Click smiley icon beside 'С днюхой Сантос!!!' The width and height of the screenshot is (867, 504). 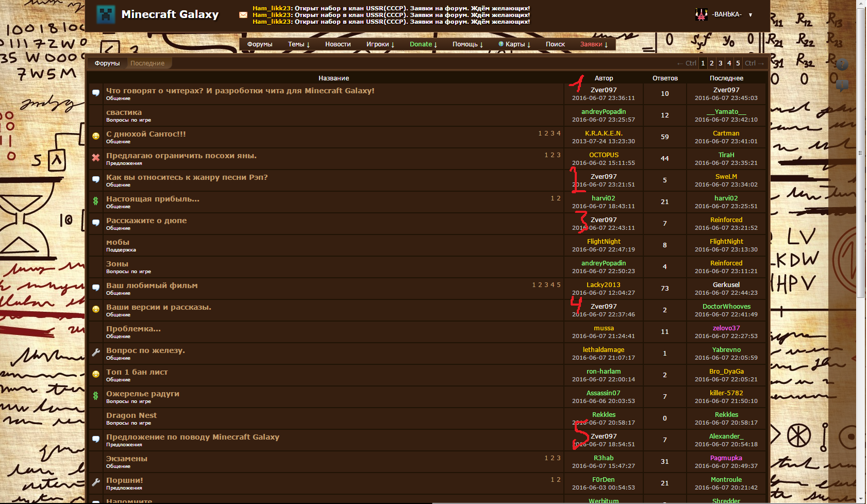[x=96, y=137]
